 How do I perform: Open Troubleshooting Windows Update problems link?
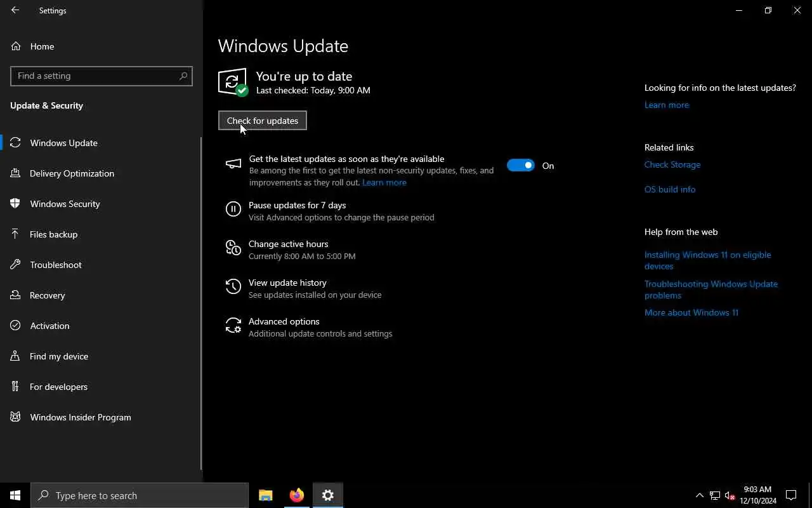point(711,290)
